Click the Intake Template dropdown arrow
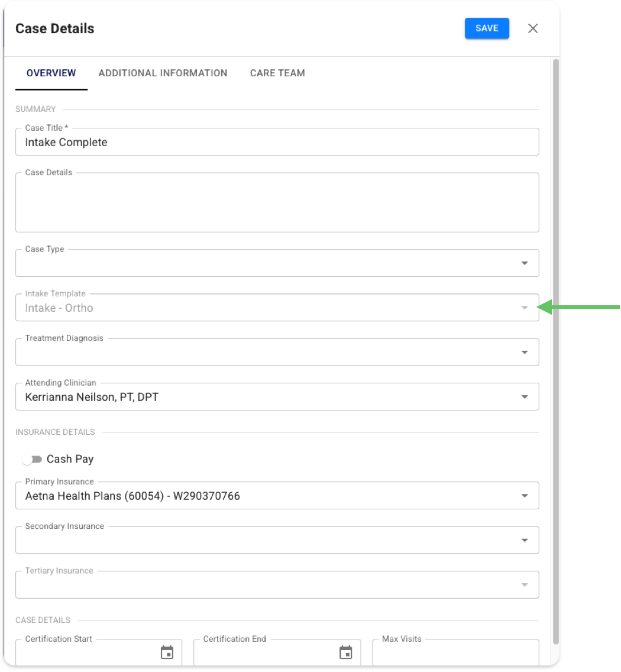Viewport: 621px width, 672px height. tap(524, 308)
